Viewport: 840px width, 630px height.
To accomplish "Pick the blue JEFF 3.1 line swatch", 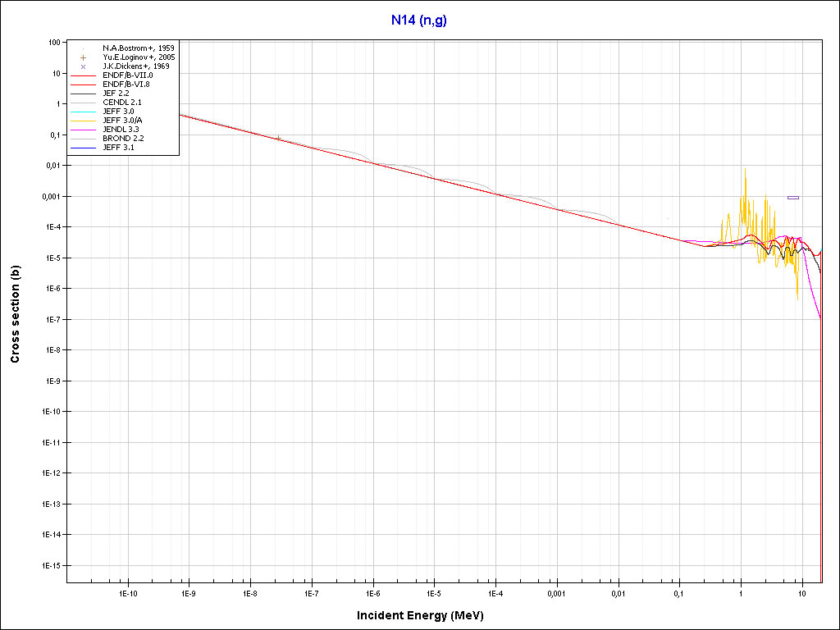I will 84,147.
